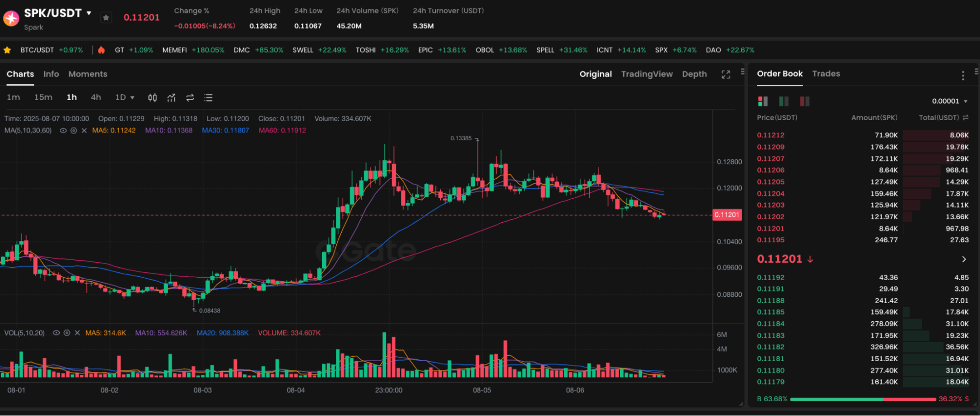Screen dimensions: 980x416
Task: Click the Spark coin logo icon
Action: 11,18
